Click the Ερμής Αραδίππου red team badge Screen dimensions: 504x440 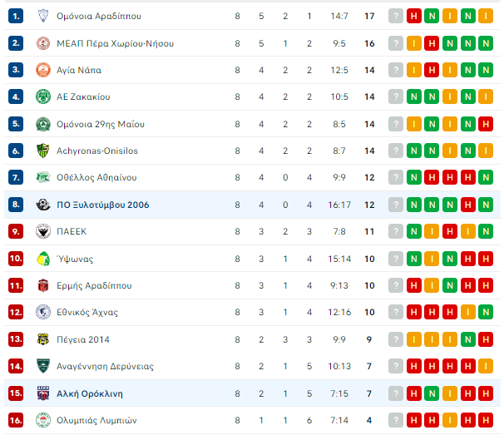click(x=42, y=285)
